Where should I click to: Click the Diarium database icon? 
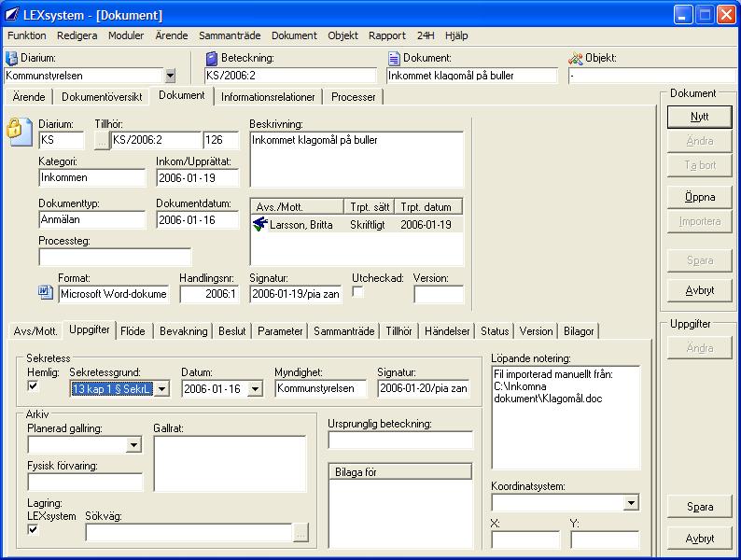click(11, 58)
